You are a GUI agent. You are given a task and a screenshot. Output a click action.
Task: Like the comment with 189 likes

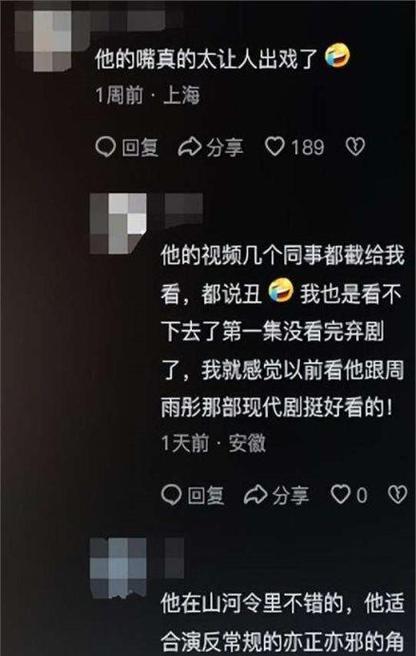[275, 147]
